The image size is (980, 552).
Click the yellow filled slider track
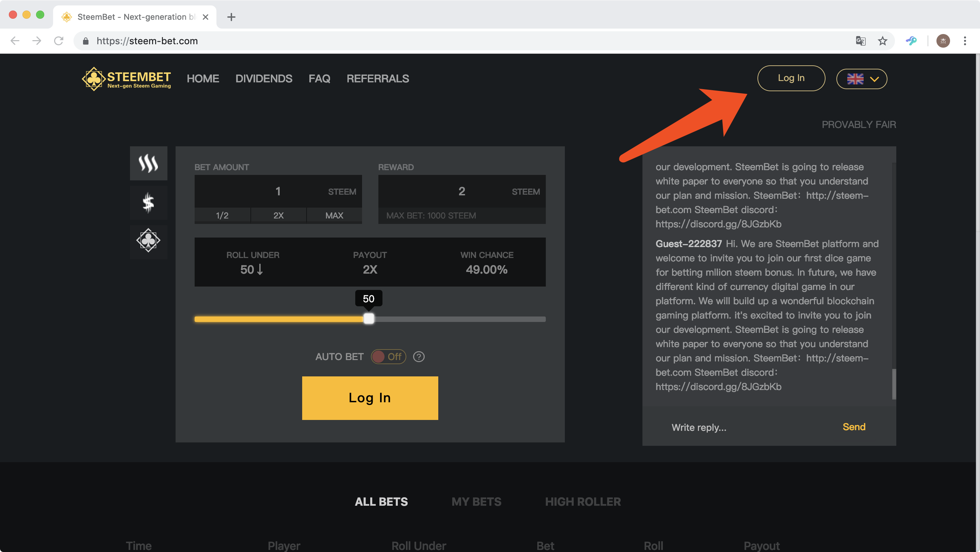coord(279,319)
